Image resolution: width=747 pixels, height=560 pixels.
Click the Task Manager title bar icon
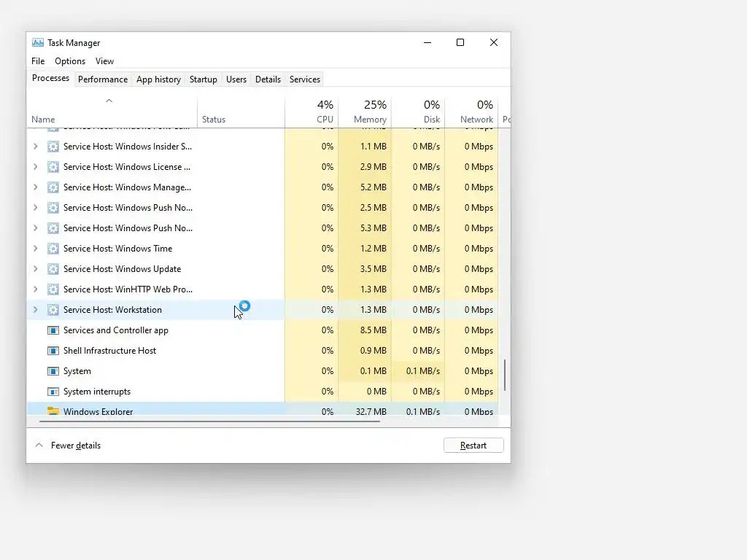pos(38,43)
